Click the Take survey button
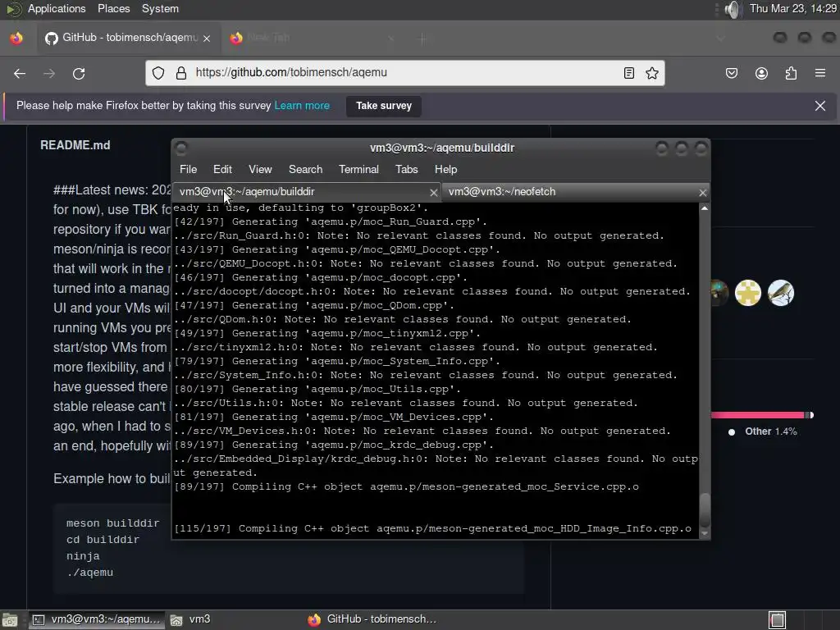Viewport: 840px width, 630px height. tap(384, 106)
